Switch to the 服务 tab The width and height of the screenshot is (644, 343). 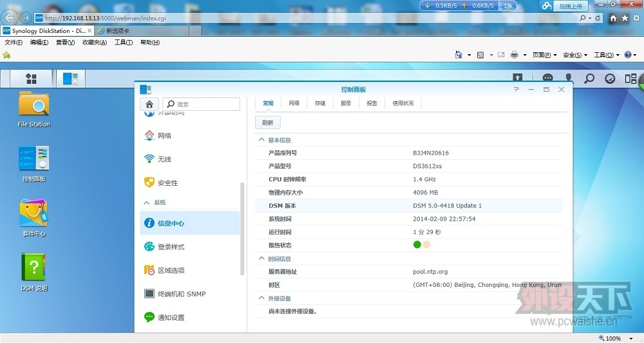pyautogui.click(x=346, y=103)
